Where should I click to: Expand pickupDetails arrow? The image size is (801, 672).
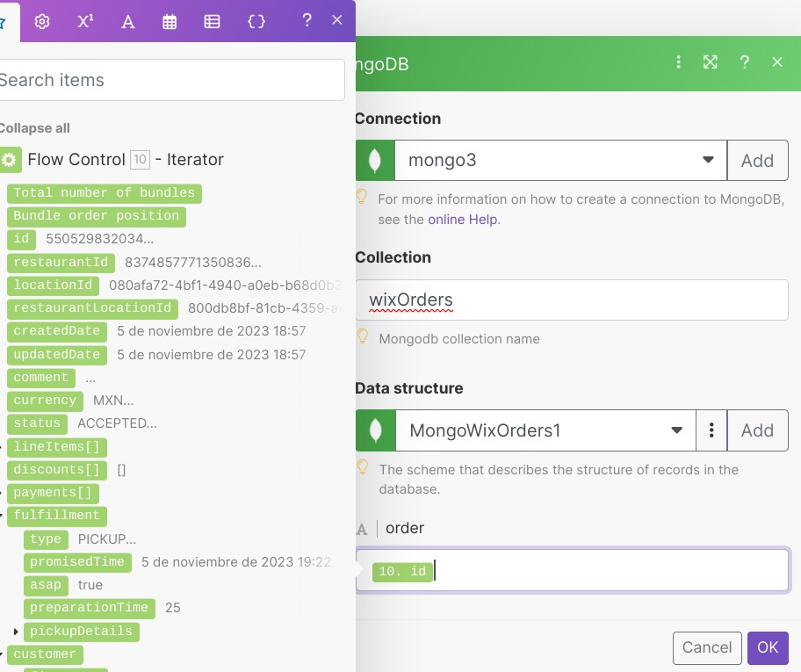15,632
